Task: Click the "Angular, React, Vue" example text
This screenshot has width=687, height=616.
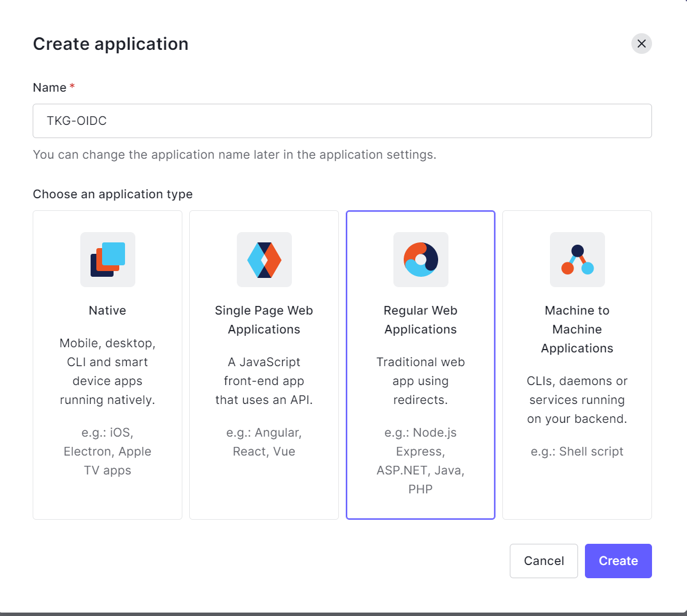Action: (264, 442)
